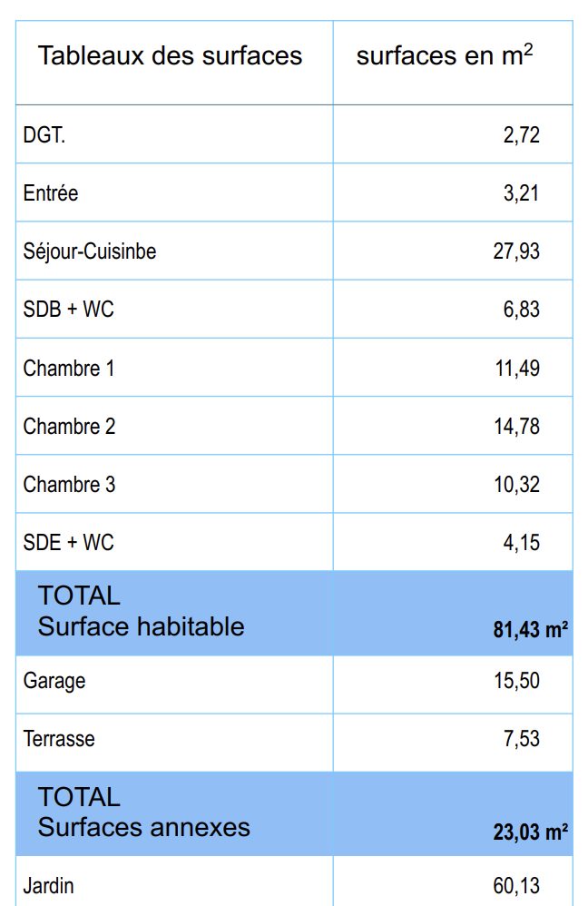Click the DGT. row label
Viewport: 588px width, 906px height.
[44, 135]
